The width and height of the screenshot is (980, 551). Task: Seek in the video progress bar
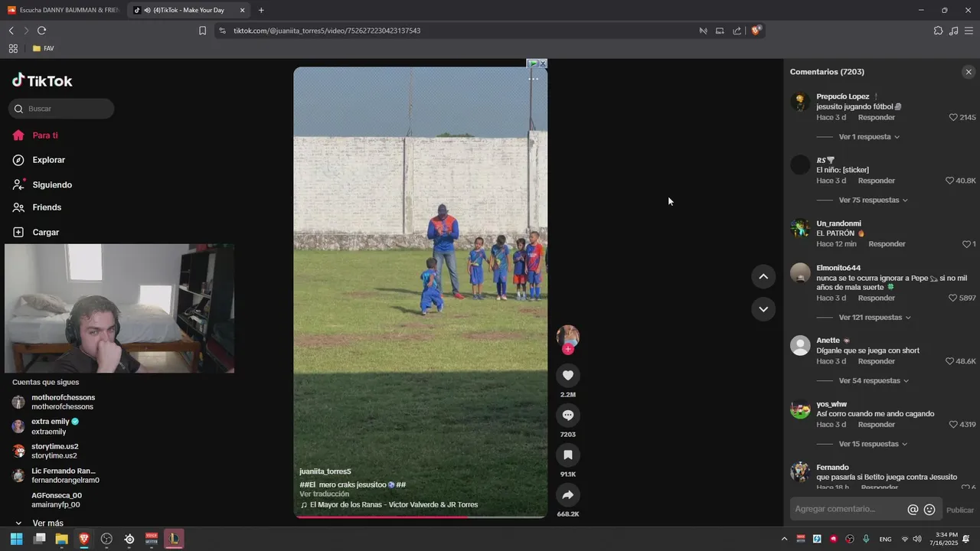click(x=420, y=517)
